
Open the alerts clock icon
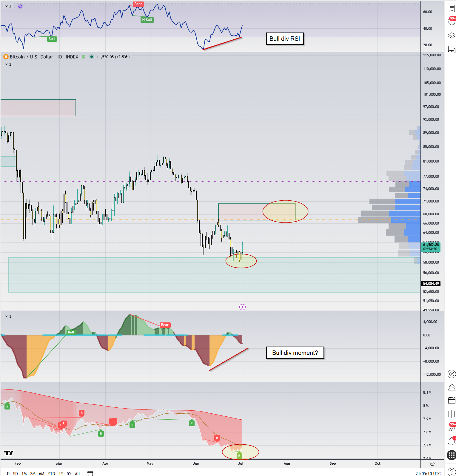tap(452, 21)
